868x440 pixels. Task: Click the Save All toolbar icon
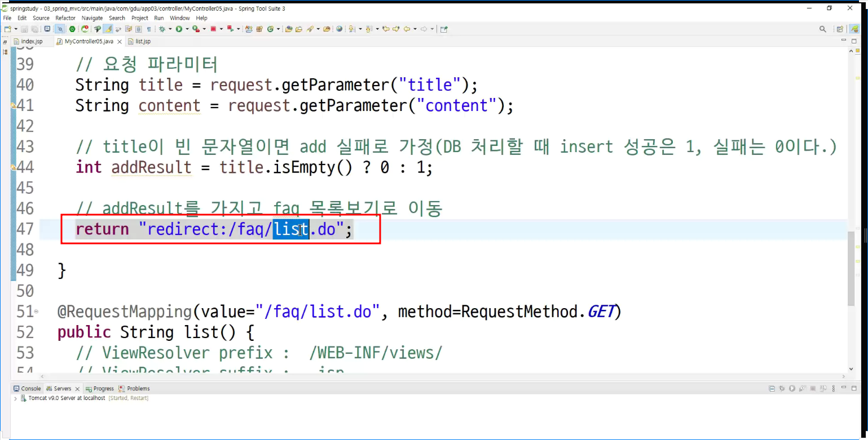tap(34, 29)
